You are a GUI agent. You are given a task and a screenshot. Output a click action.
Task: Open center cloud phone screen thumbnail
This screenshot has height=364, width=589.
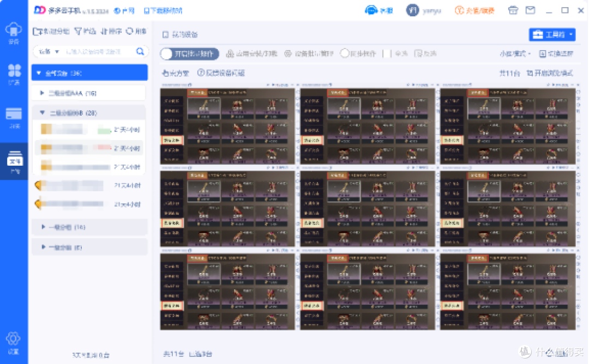(x=368, y=209)
